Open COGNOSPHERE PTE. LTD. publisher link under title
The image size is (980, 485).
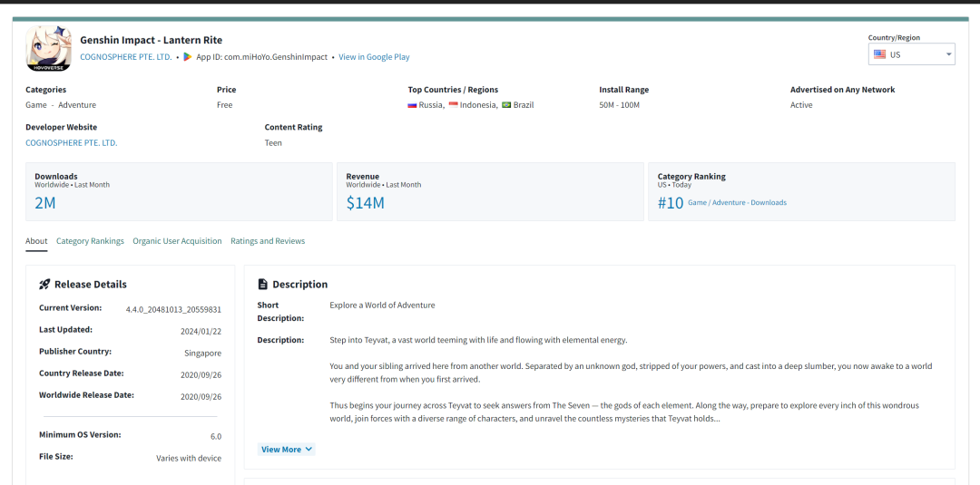point(125,57)
